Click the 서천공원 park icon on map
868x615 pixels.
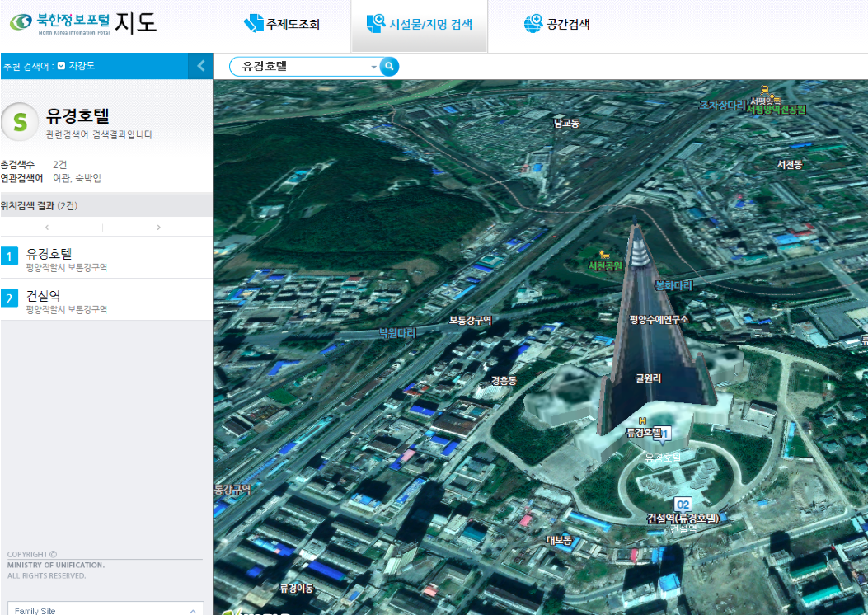click(604, 254)
